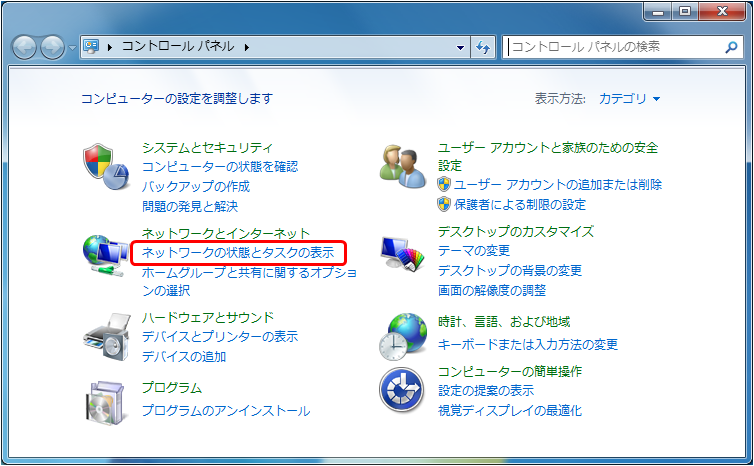Open ネットワークの状態とタスクの表示 link
Image resolution: width=754 pixels, height=466 pixels.
238,252
